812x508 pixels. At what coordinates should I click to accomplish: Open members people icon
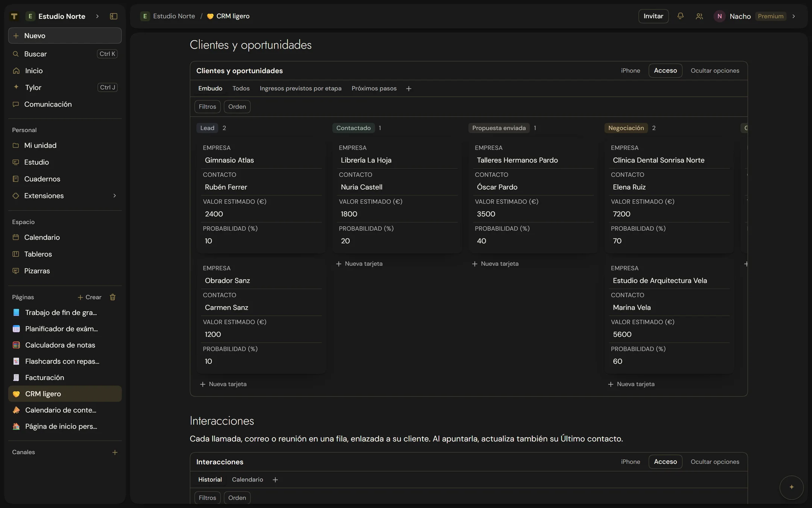[699, 16]
